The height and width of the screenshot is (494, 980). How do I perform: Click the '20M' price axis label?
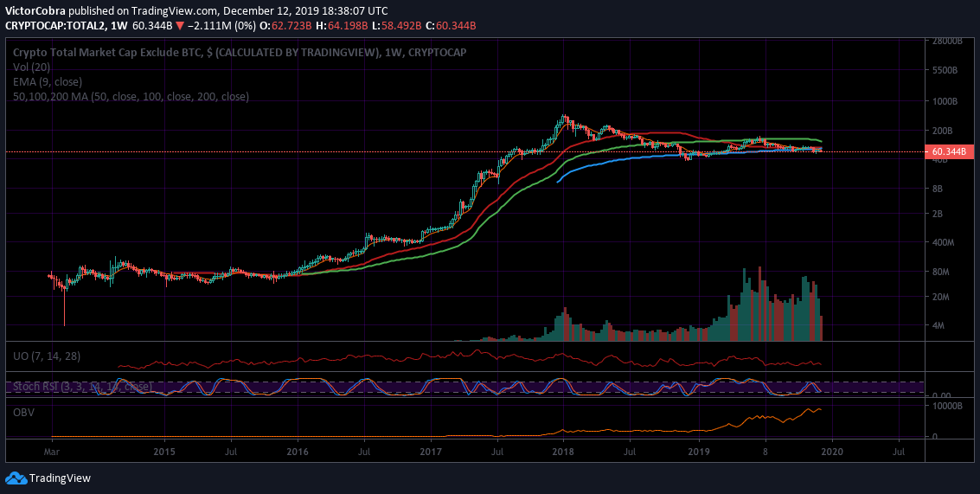[940, 297]
